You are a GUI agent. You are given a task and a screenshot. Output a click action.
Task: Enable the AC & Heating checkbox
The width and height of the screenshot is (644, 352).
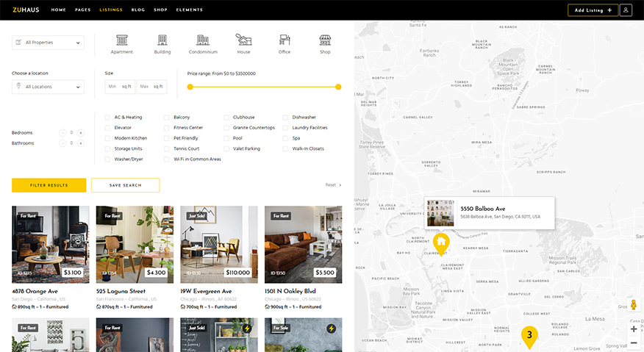[x=107, y=118]
